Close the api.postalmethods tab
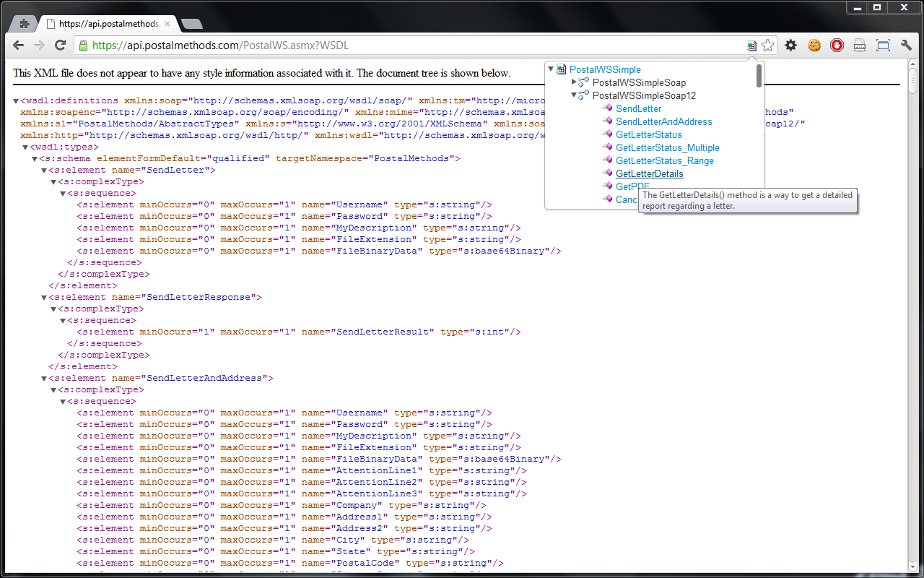 pos(167,24)
